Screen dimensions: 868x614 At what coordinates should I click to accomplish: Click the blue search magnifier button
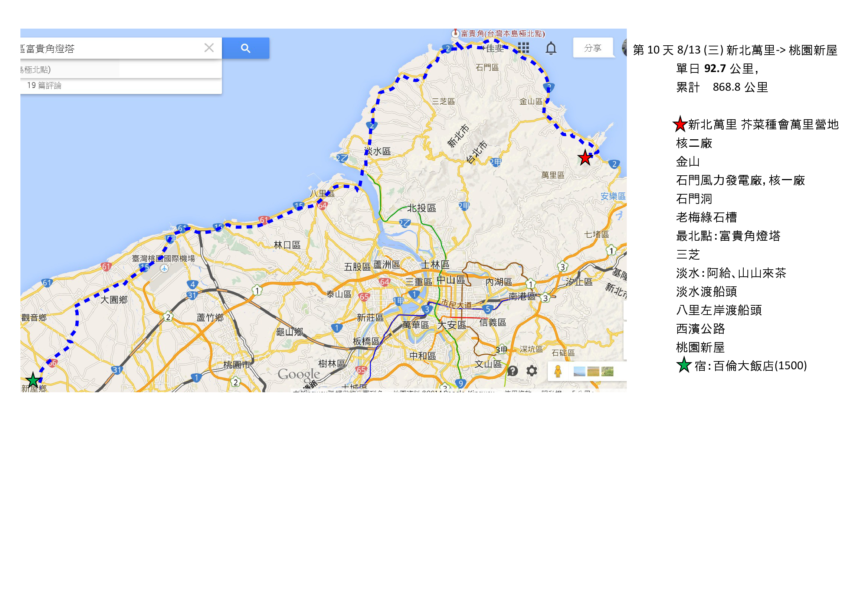click(x=245, y=48)
